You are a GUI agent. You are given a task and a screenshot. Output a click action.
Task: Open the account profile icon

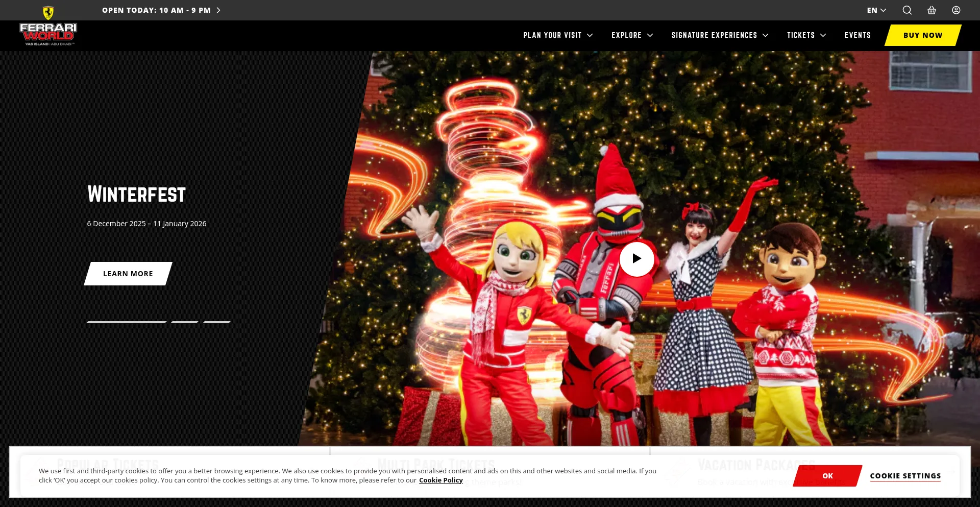pyautogui.click(x=956, y=10)
